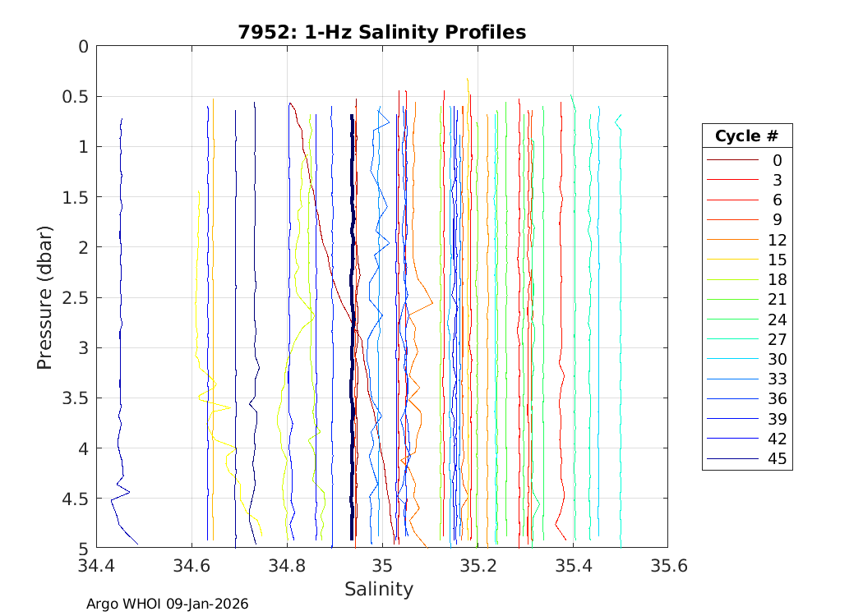
Task: Select the yellow line swatch for cycle 18
Action: coord(732,280)
